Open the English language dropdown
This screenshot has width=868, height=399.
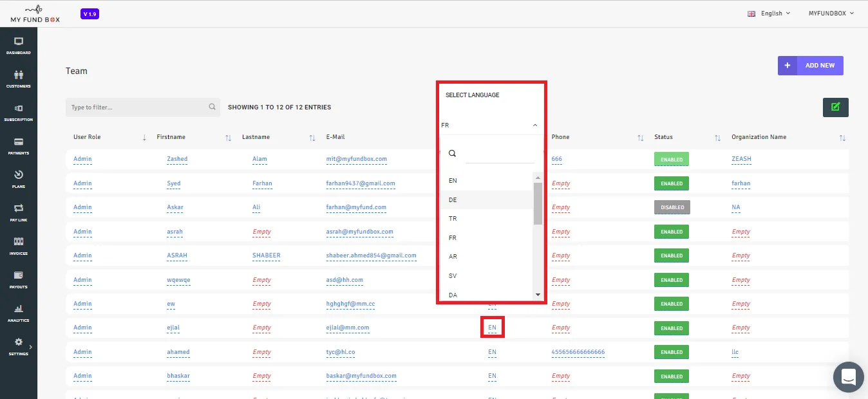[x=769, y=14]
